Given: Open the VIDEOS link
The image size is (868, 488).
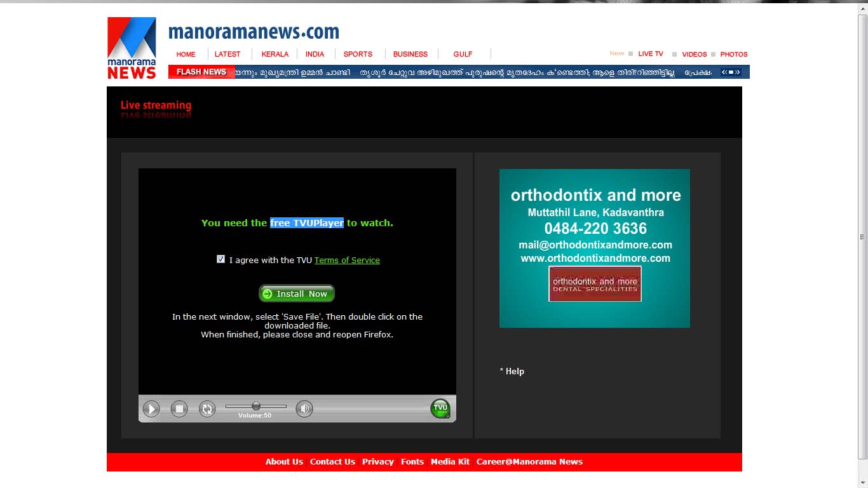Looking at the screenshot, I should pyautogui.click(x=695, y=54).
